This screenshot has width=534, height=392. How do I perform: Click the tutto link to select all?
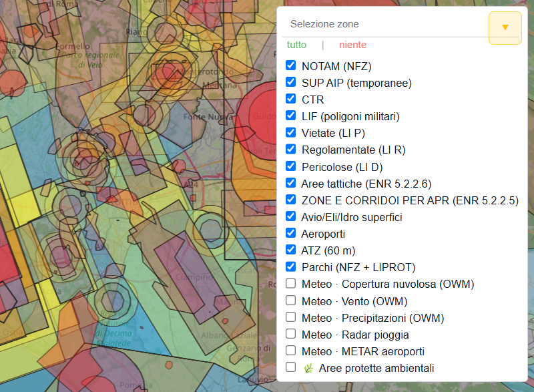tap(296, 45)
